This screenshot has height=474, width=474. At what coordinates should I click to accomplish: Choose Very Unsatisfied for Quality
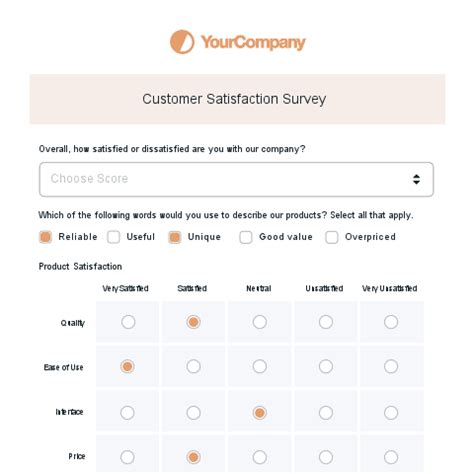tap(391, 322)
